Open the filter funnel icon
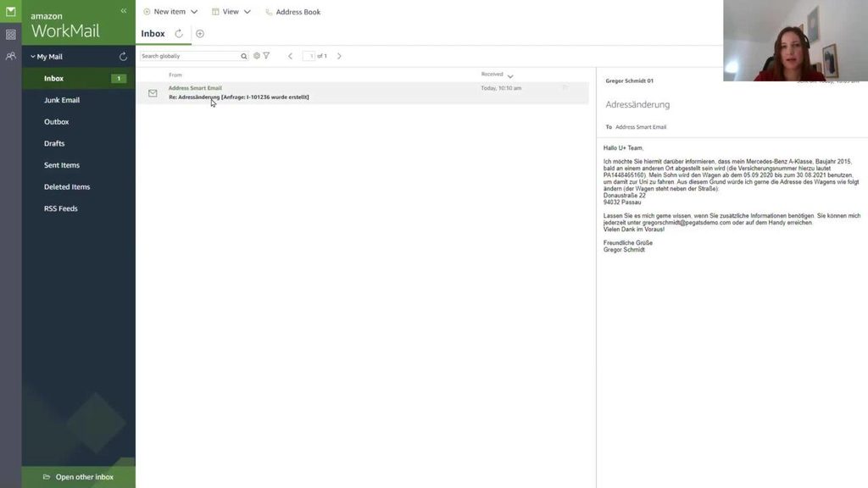The height and width of the screenshot is (488, 868). 266,56
